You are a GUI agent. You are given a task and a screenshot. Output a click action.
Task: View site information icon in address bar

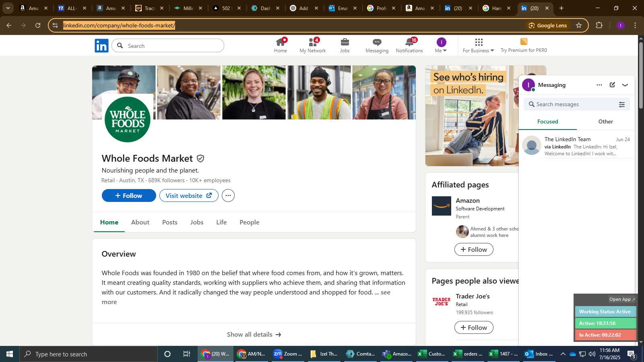click(55, 25)
